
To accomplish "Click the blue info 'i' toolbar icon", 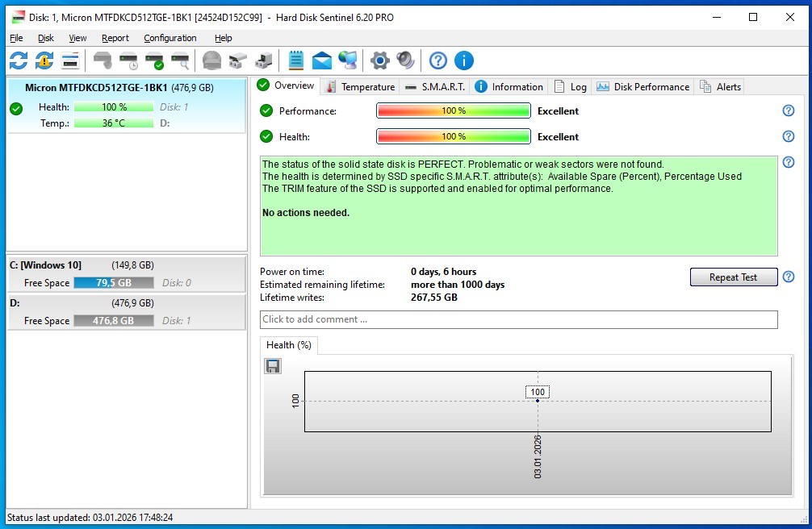I will click(x=464, y=60).
